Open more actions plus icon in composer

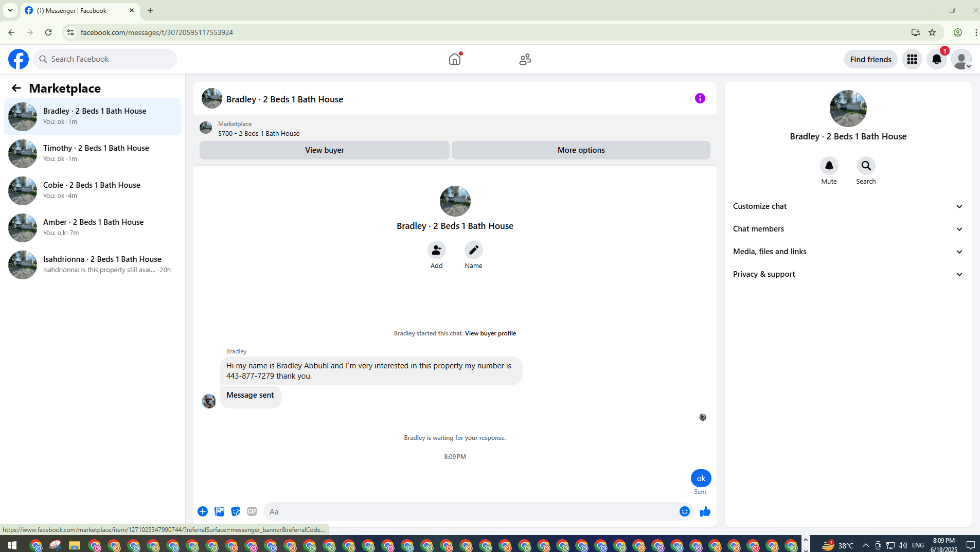(x=203, y=511)
